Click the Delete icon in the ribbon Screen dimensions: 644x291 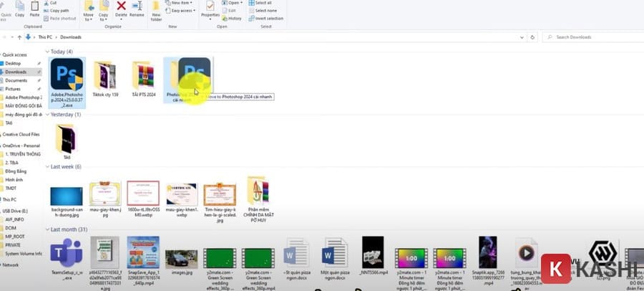click(121, 9)
